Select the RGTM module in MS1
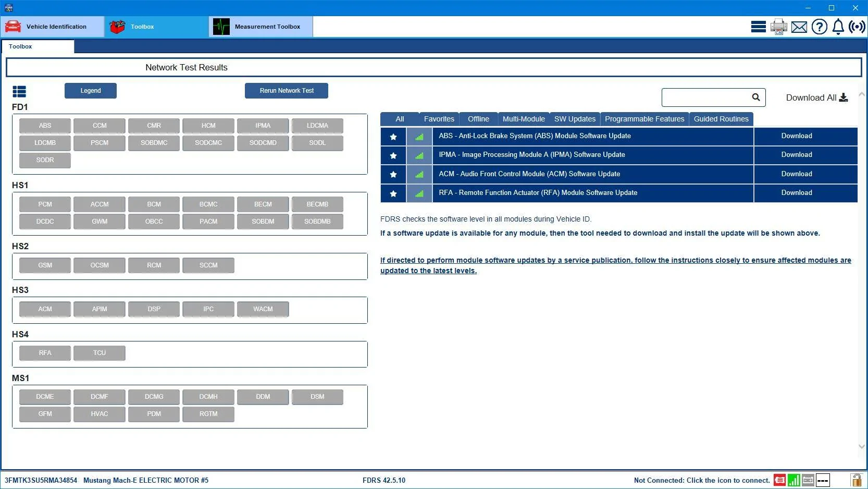Image resolution: width=868 pixels, height=489 pixels. (x=208, y=414)
